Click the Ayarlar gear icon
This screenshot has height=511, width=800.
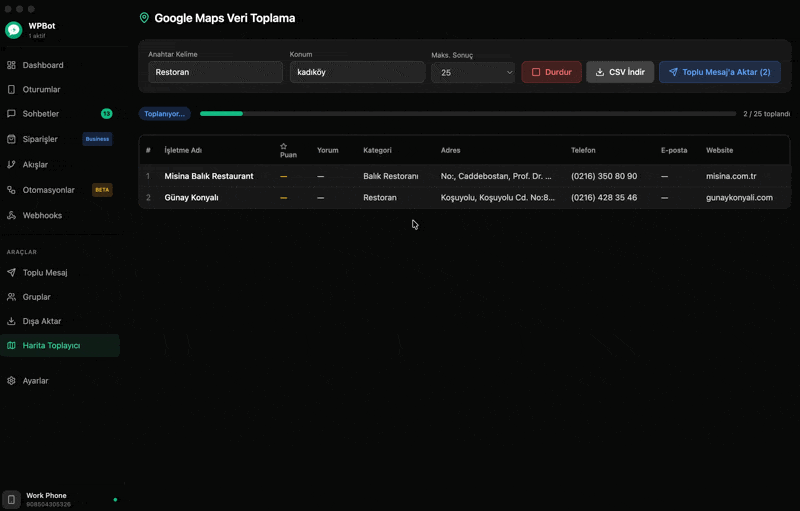(12, 381)
